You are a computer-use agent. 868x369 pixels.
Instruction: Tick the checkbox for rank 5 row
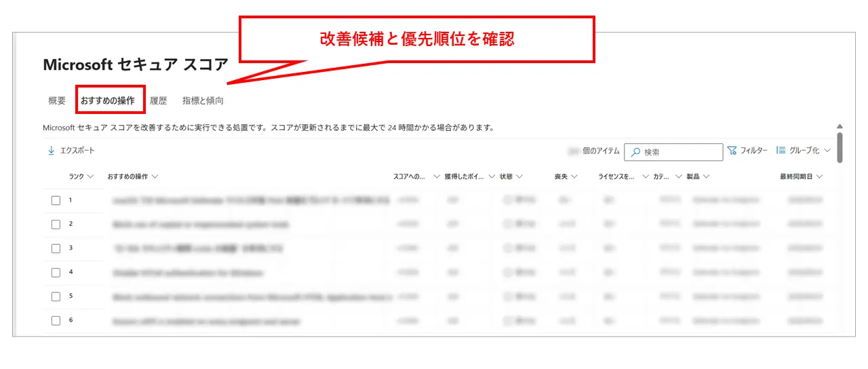[x=56, y=296]
